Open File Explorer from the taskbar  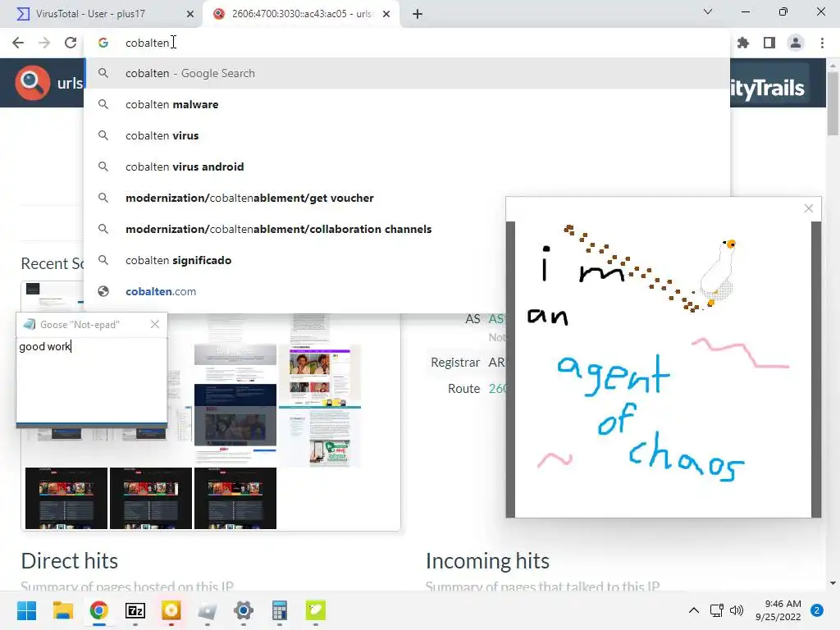coord(62,610)
